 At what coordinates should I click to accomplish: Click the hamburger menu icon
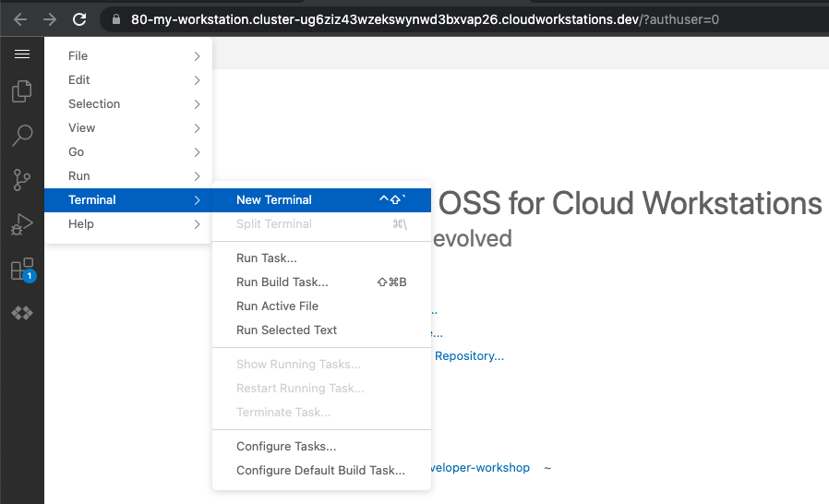coord(21,54)
